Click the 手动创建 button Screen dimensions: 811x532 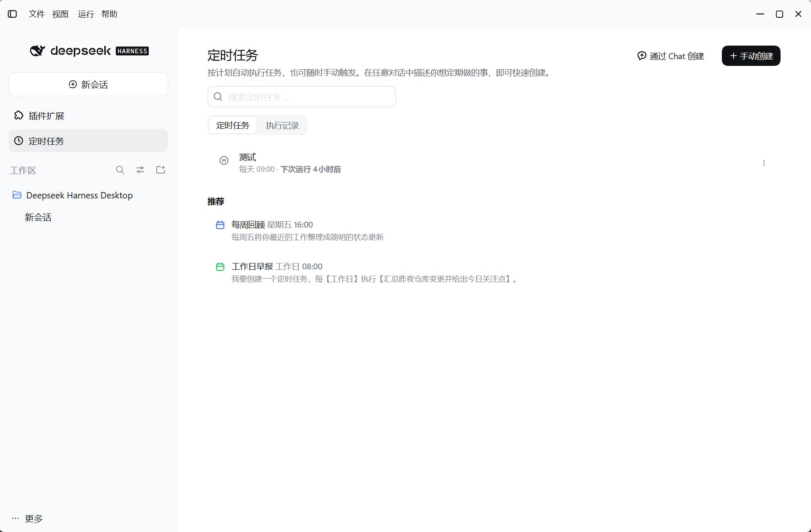click(751, 56)
